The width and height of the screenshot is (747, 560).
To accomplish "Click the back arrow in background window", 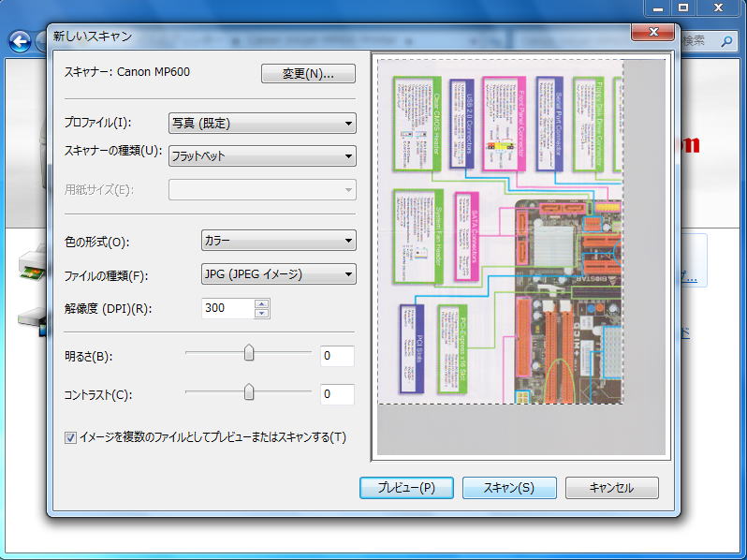I will pos(20,41).
